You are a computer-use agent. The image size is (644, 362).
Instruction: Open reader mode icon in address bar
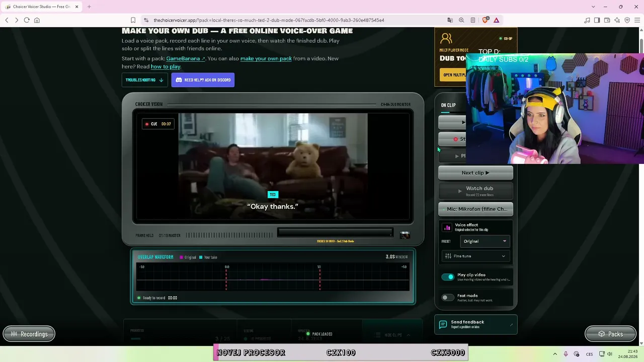473,20
